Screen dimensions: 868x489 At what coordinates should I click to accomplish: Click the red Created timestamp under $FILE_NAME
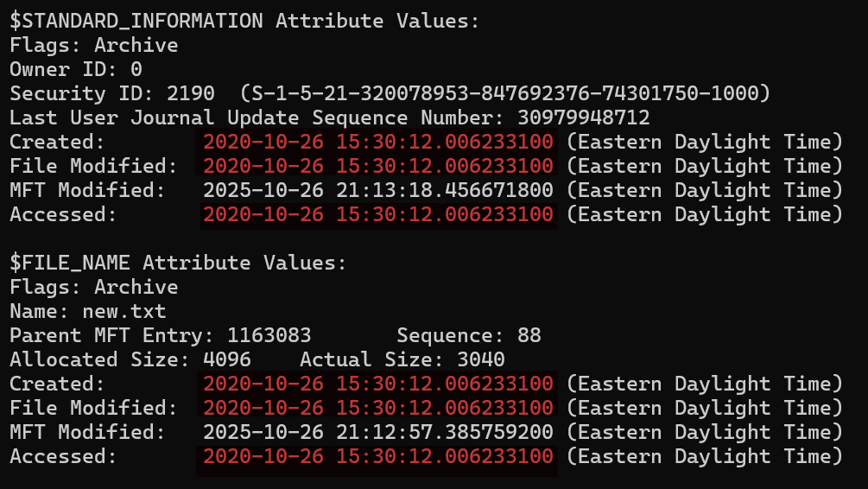[x=378, y=384]
